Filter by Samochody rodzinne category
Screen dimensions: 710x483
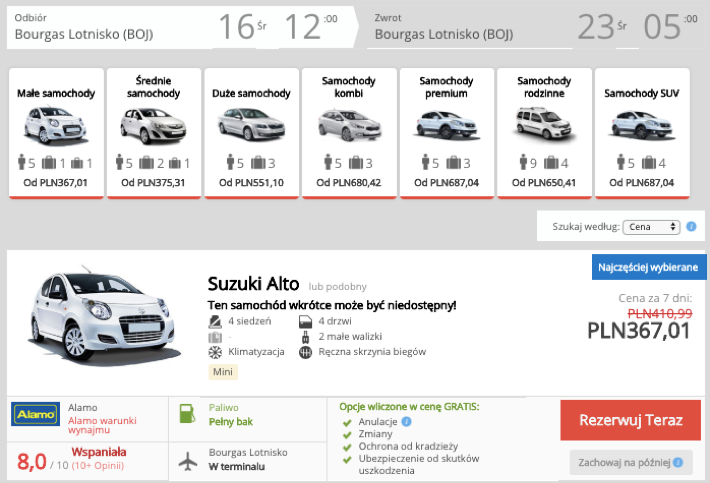click(544, 133)
